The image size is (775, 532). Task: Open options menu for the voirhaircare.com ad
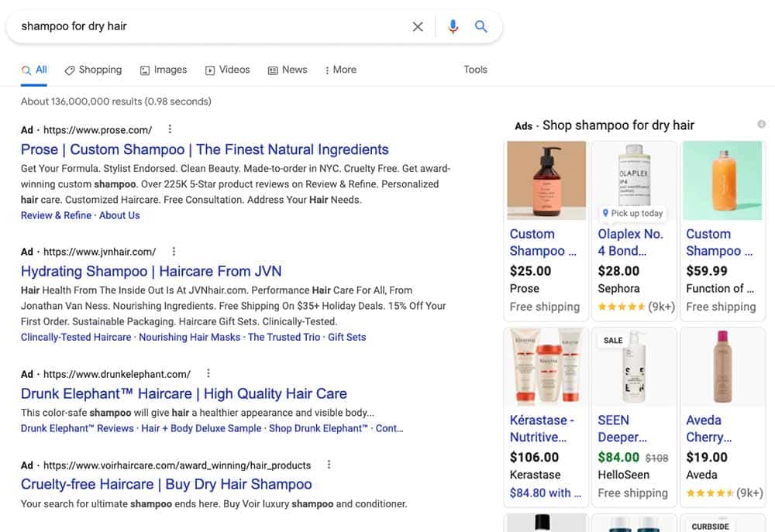point(329,465)
